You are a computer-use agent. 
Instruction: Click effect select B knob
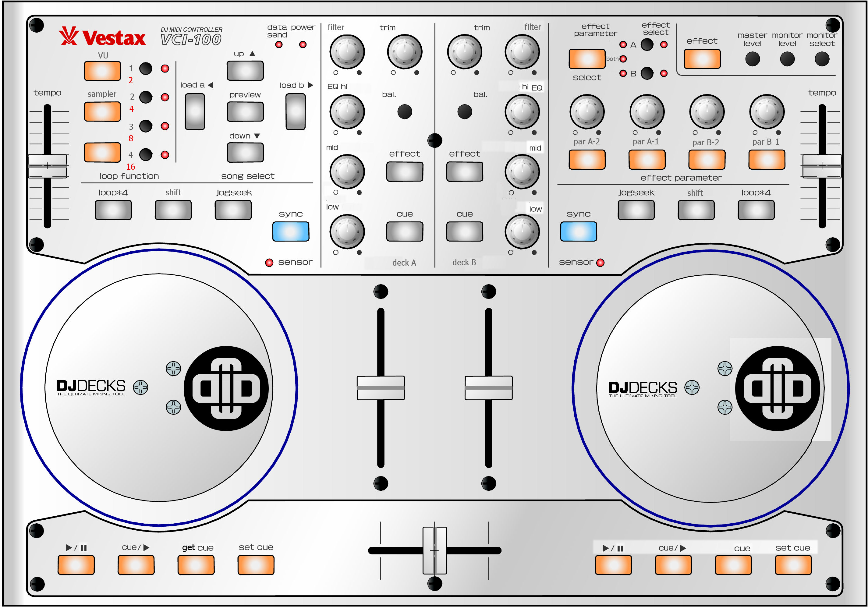(647, 73)
